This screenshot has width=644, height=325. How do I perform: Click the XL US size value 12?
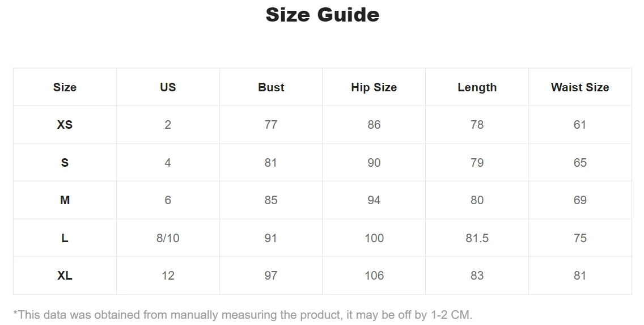[x=168, y=276]
